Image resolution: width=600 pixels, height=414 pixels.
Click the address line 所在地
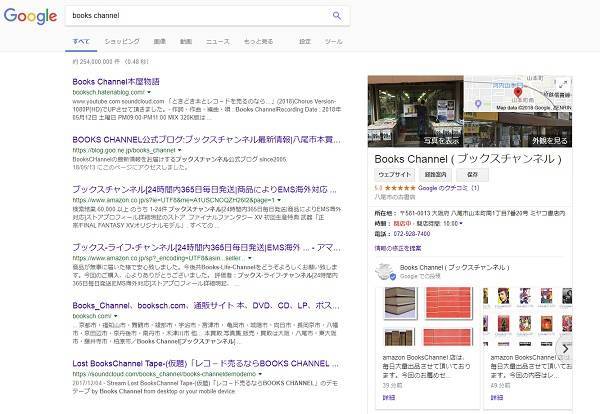pyautogui.click(x=470, y=214)
